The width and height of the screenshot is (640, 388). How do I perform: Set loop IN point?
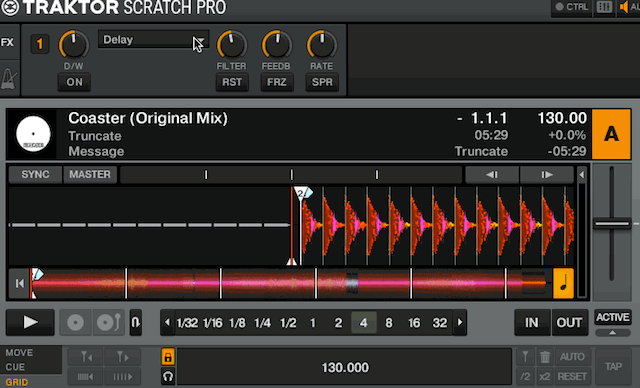coord(531,323)
